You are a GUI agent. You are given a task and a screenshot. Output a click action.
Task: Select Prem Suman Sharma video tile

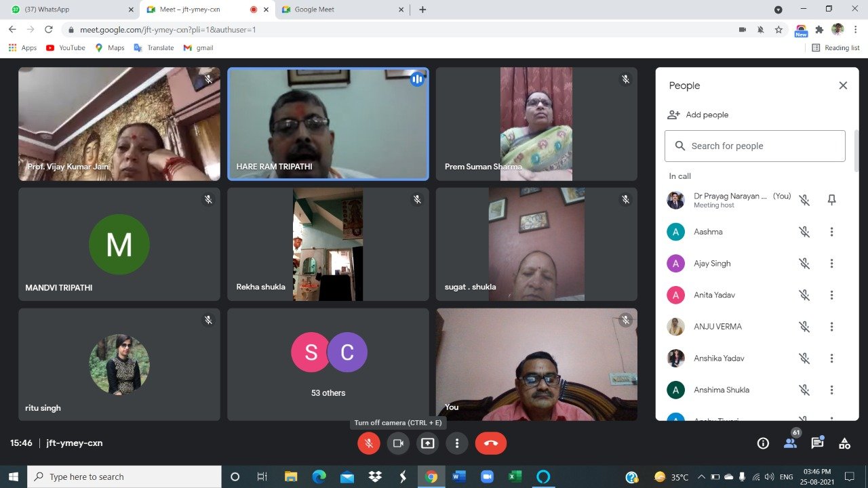click(x=536, y=124)
